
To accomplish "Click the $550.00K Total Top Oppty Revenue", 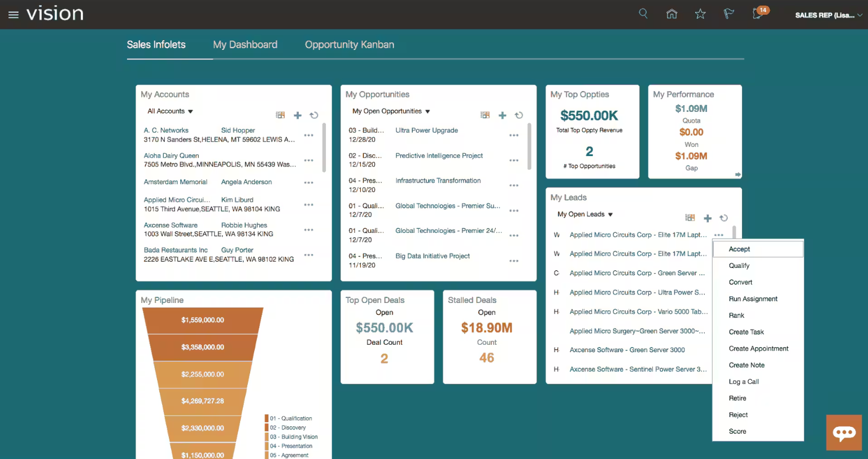I will [589, 116].
